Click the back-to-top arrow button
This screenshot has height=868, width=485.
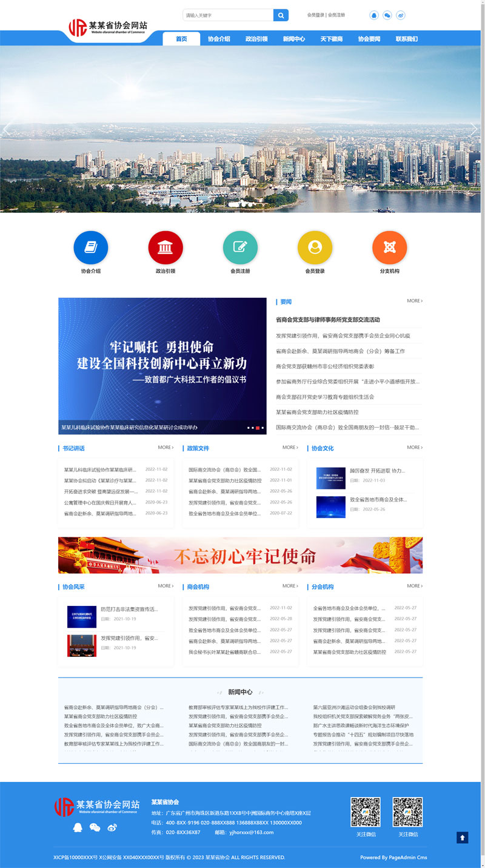(463, 838)
